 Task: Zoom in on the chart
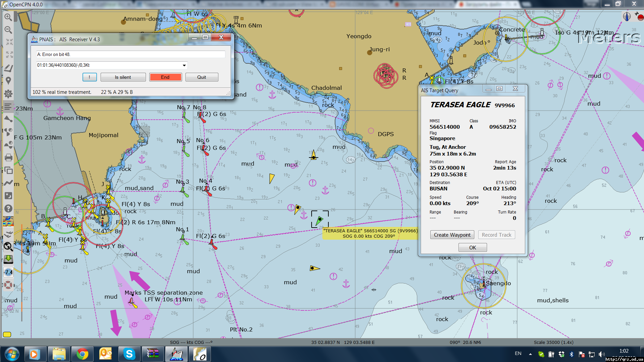[8, 17]
